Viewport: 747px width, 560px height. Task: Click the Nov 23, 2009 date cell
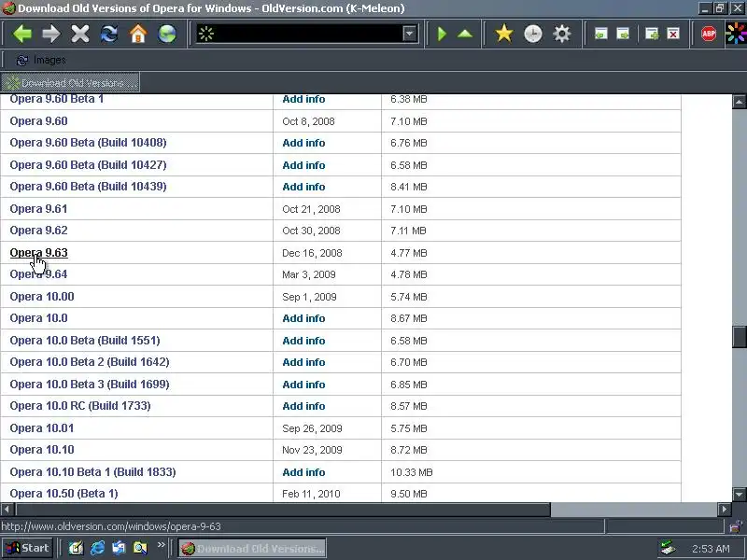312,450
